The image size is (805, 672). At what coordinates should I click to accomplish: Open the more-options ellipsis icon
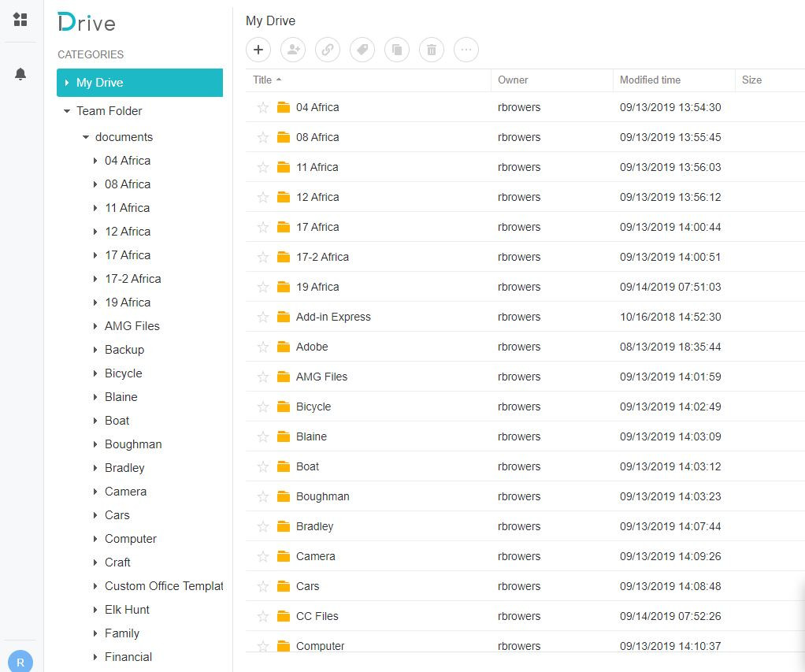coord(466,50)
